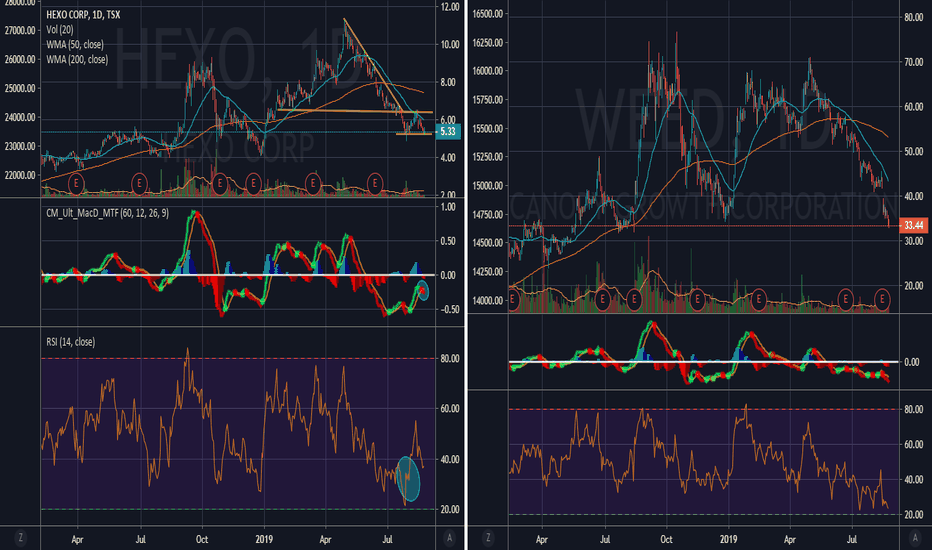Click the 50.00 price level on WEED scale
The image size is (932, 550).
pyautogui.click(x=914, y=152)
